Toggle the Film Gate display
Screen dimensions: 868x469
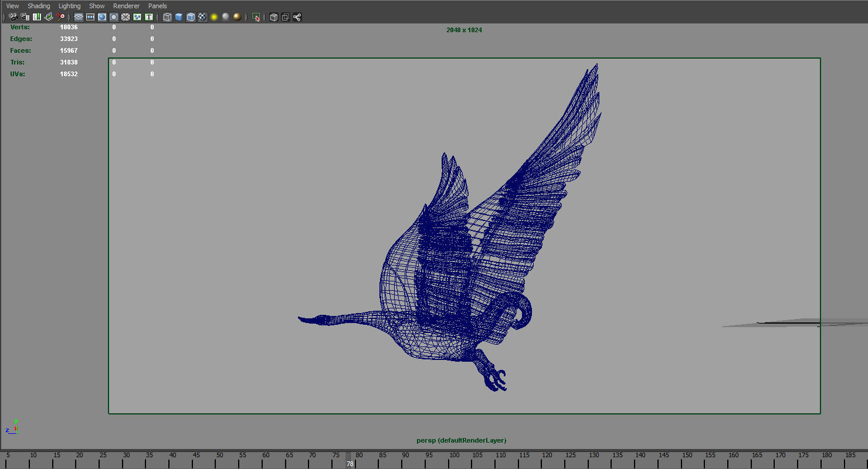(x=90, y=17)
